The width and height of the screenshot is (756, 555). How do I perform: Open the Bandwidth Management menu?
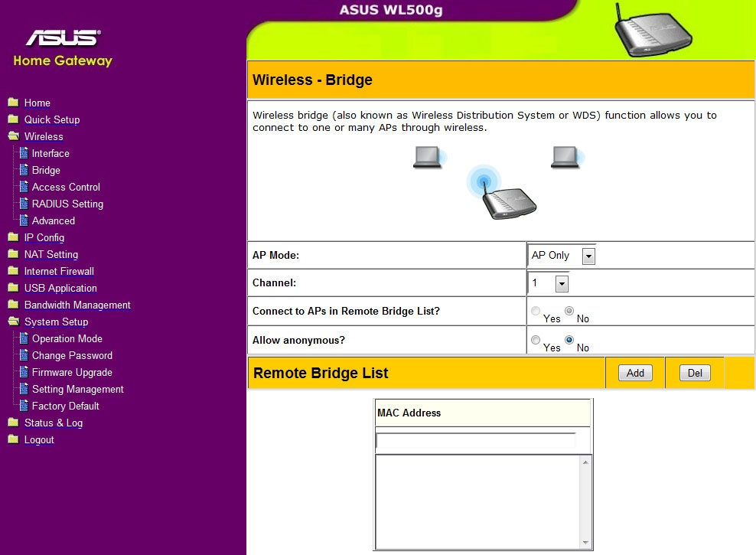point(77,305)
